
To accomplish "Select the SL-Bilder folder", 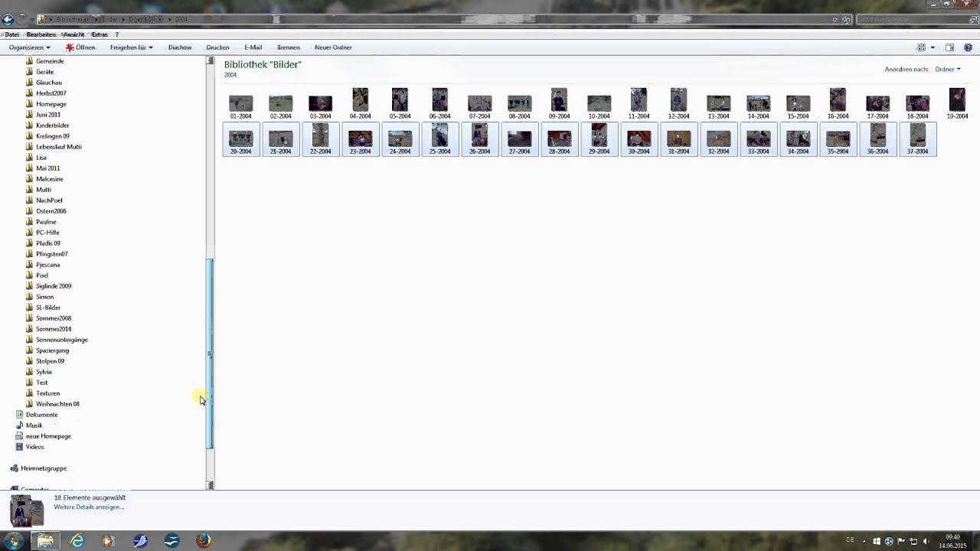I will pos(48,308).
